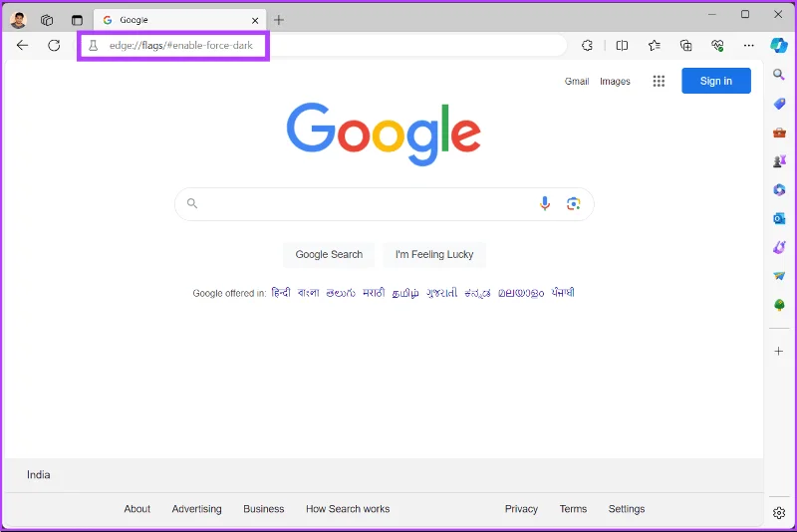797x532 pixels.
Task: Focus the Google search box
Action: pos(385,204)
